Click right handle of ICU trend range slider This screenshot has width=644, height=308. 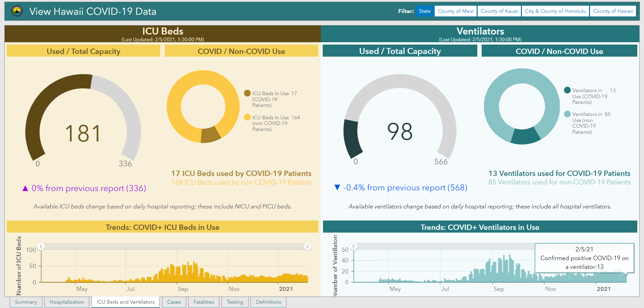307,247
